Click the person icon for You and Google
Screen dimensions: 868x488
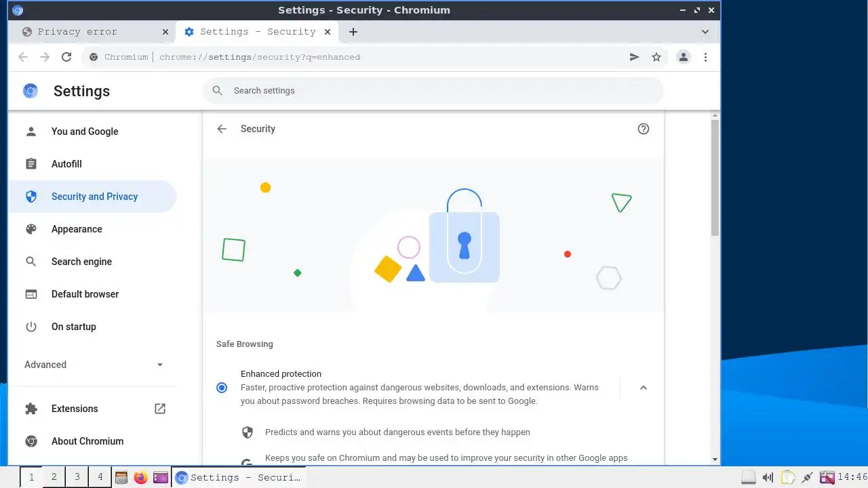click(31, 131)
